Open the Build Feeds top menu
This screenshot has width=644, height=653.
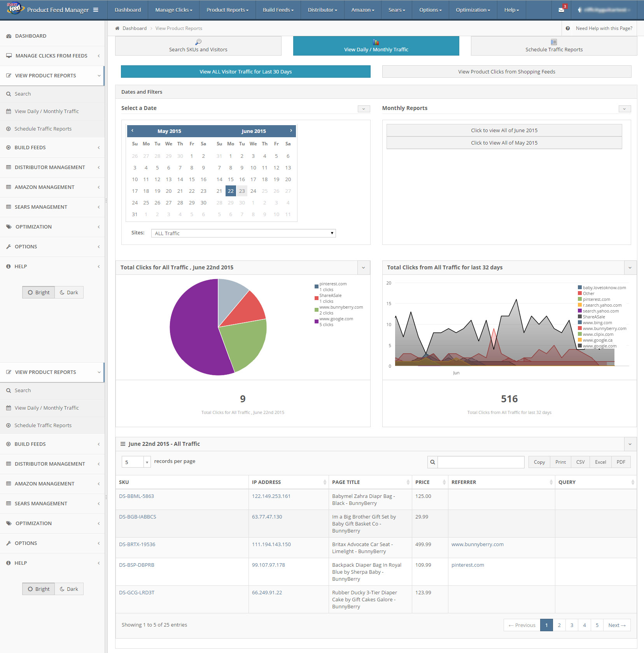coord(278,10)
